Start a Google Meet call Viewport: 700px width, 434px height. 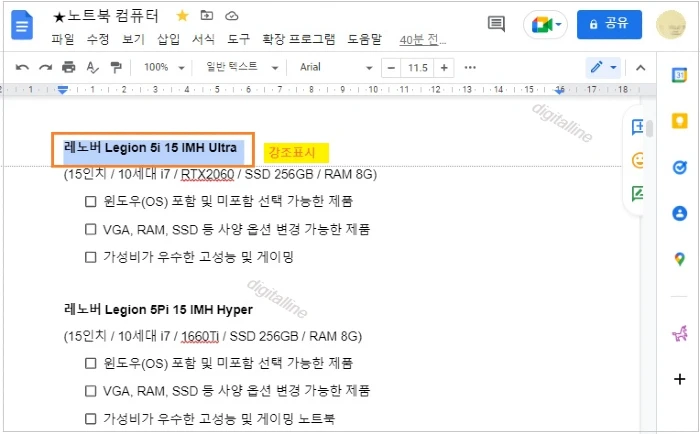(x=546, y=24)
